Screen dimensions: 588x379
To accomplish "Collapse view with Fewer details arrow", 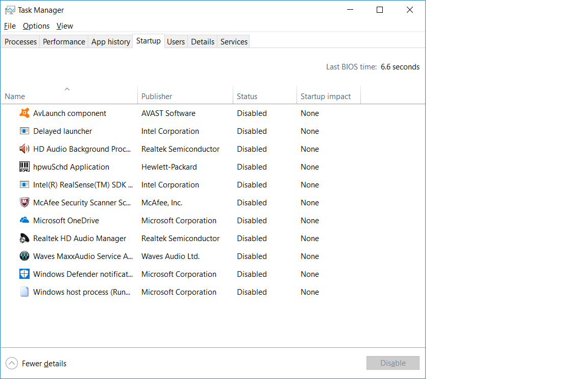I will 12,363.
